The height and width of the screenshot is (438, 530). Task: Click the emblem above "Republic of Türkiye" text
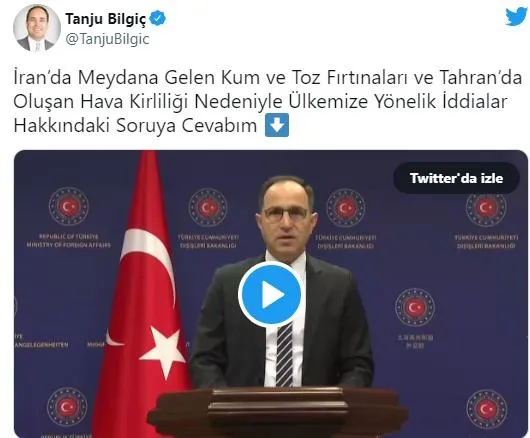pos(69,206)
